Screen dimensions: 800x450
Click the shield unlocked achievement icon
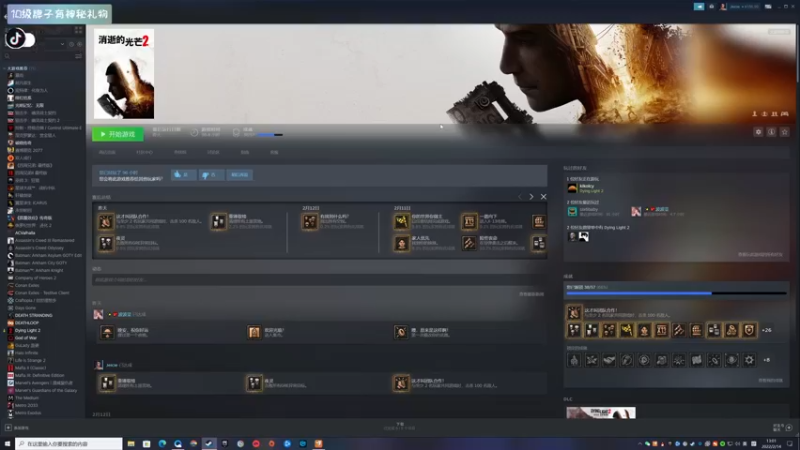(749, 330)
